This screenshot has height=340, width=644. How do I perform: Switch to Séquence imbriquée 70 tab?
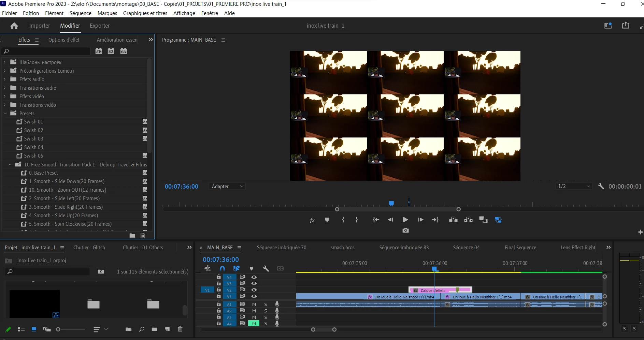click(282, 248)
